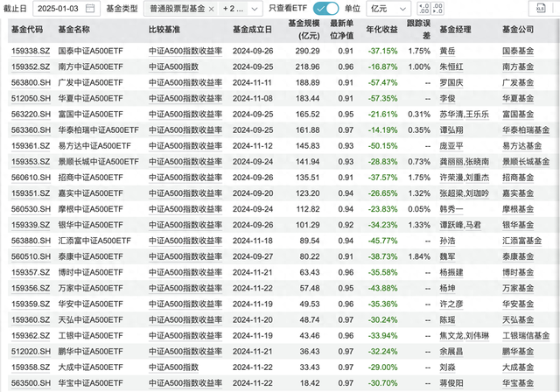Select fund name 泰康中证A500ETF
Image resolution: width=560 pixels, height=392 pixels.
point(90,256)
